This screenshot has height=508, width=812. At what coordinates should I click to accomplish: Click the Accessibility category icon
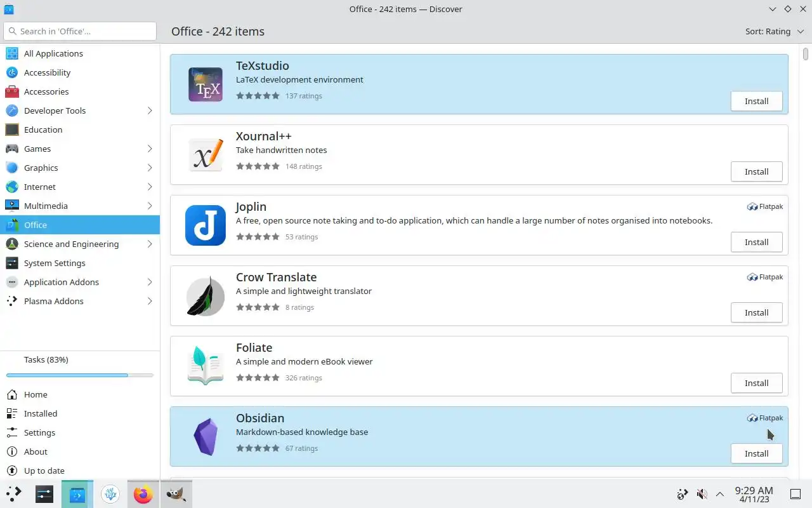pos(12,72)
